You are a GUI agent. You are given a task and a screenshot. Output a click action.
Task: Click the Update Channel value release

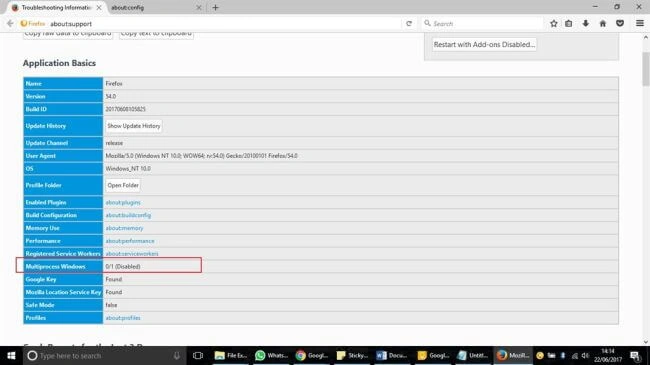[x=114, y=143]
